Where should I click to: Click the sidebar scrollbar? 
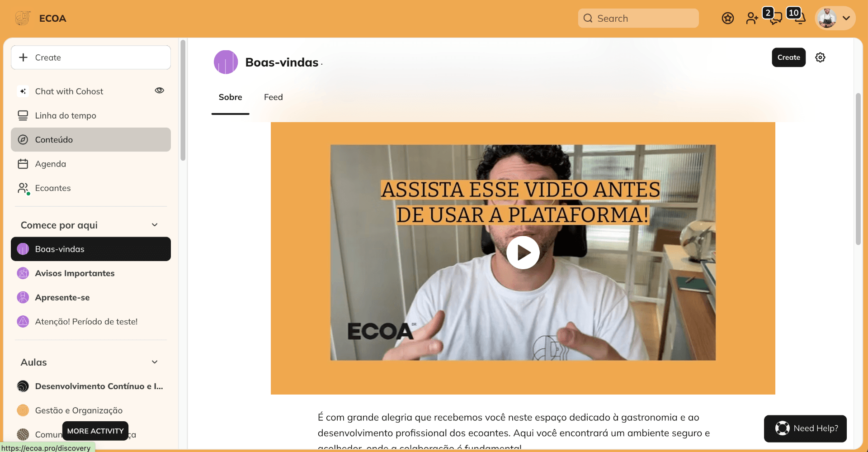183,100
